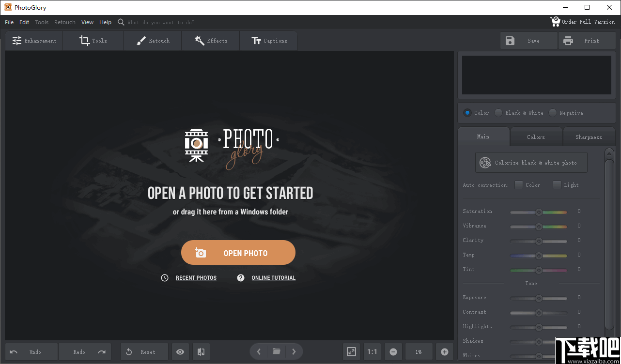Go to next photo arrow
This screenshot has width=621, height=364.
click(294, 351)
